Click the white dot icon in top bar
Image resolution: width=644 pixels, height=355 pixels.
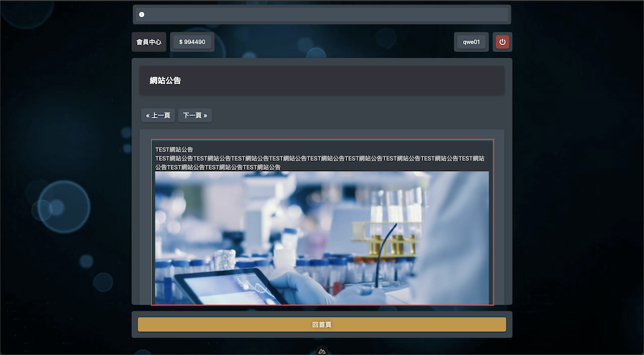pyautogui.click(x=142, y=14)
